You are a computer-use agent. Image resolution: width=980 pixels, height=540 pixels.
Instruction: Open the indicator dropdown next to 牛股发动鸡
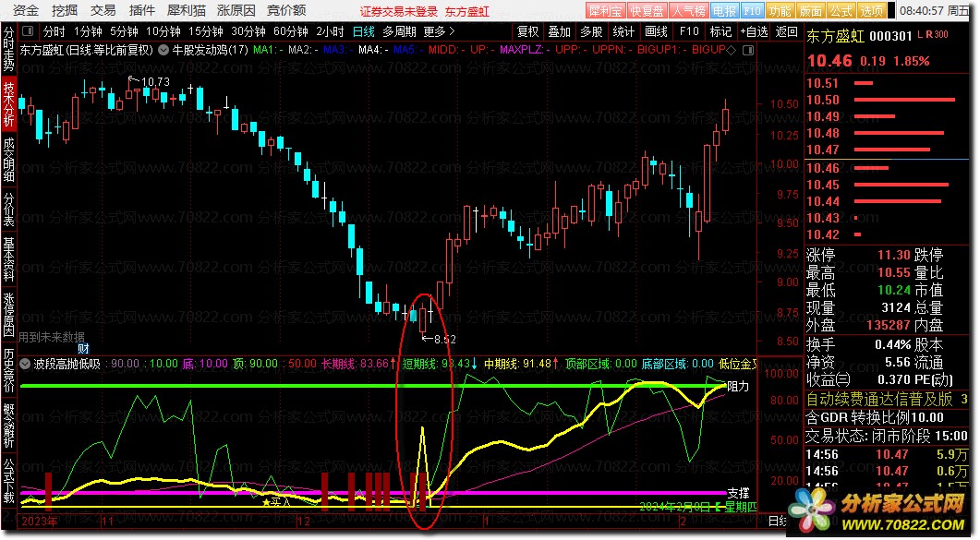click(x=163, y=49)
